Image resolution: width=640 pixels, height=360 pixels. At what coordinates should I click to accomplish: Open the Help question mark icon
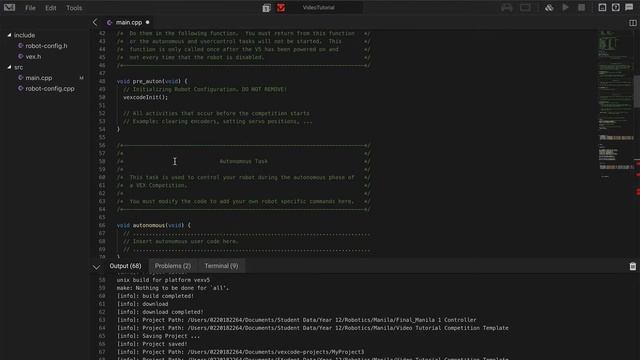pyautogui.click(x=616, y=7)
